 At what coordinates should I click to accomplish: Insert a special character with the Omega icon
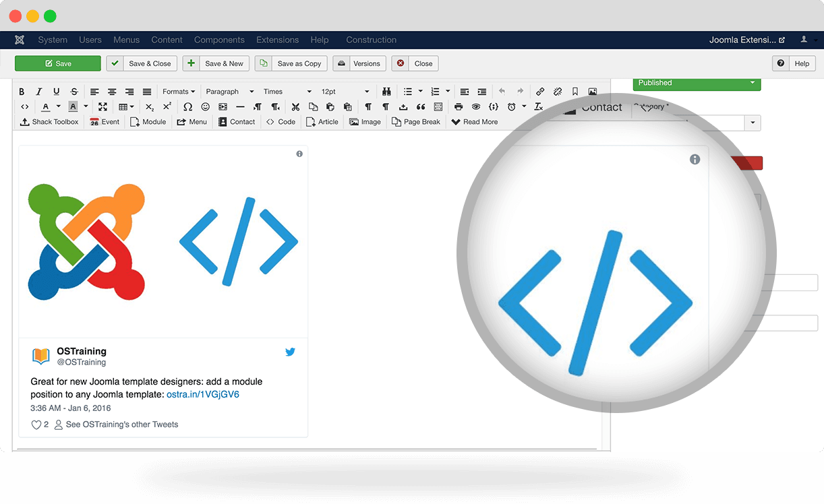188,106
